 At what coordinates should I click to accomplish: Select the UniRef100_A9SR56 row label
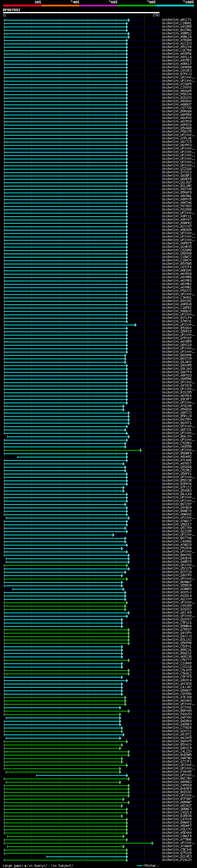(177, 54)
